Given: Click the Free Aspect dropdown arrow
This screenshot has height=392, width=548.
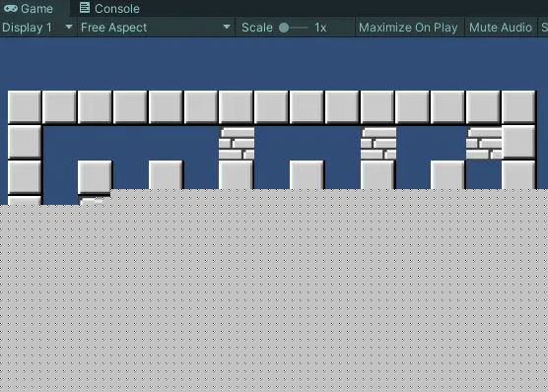Looking at the screenshot, I should (227, 27).
